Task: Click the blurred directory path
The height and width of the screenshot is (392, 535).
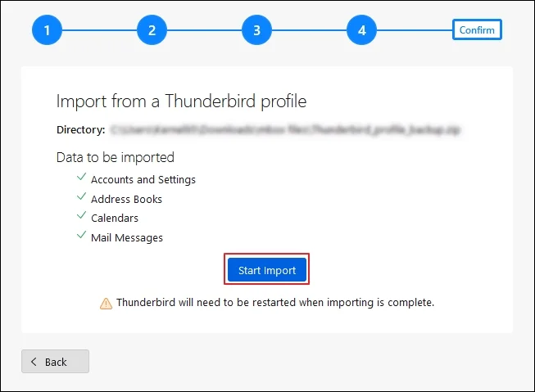Action: coord(286,129)
